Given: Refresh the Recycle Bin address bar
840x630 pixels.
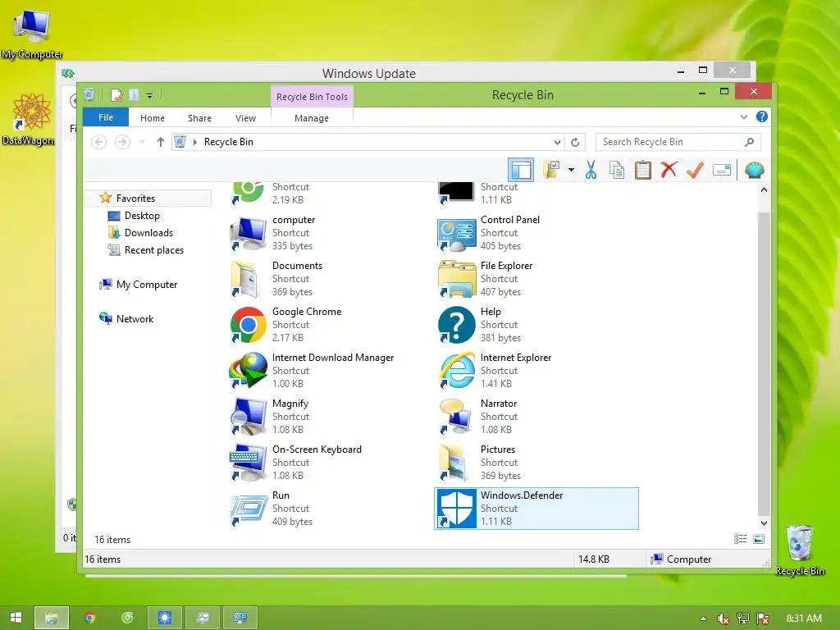Looking at the screenshot, I should click(575, 142).
